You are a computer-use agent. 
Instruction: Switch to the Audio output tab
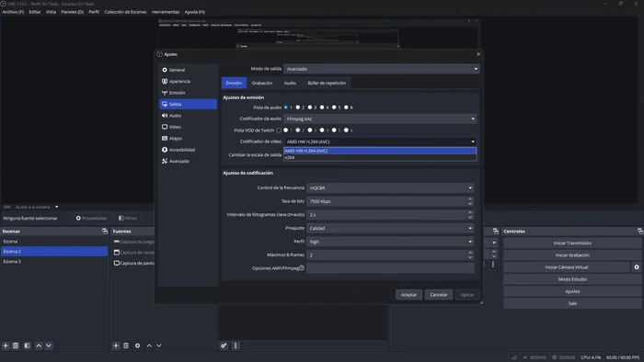tap(290, 83)
